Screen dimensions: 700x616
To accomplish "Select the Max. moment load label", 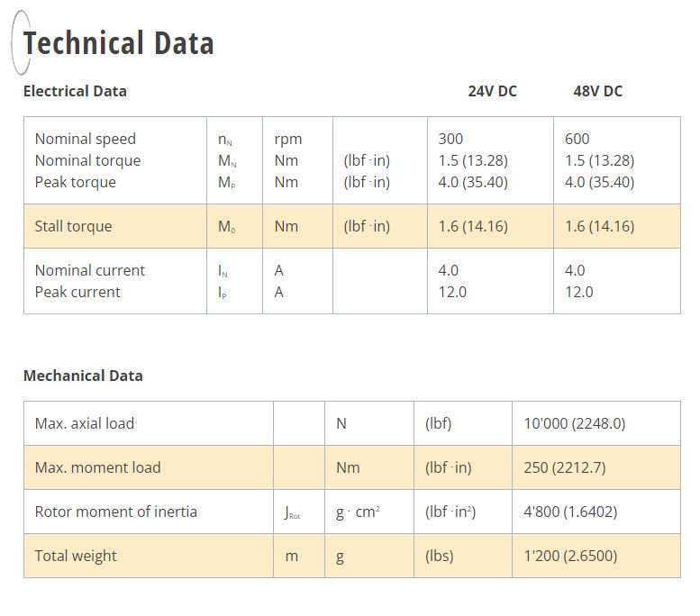I will 97,467.
